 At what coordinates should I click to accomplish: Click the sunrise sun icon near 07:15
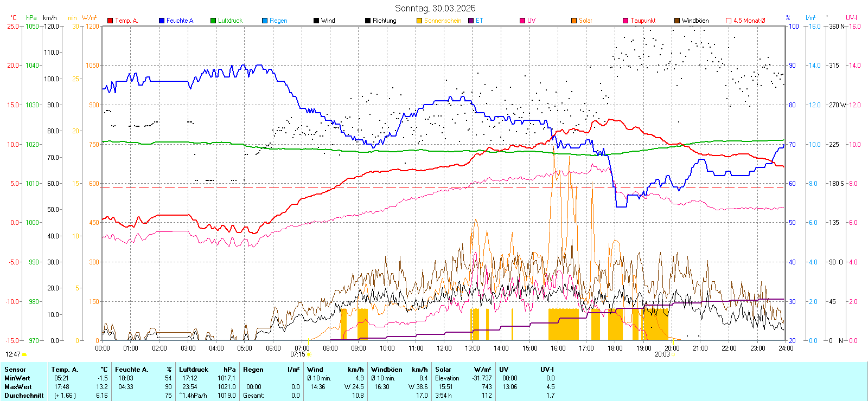coord(309,354)
